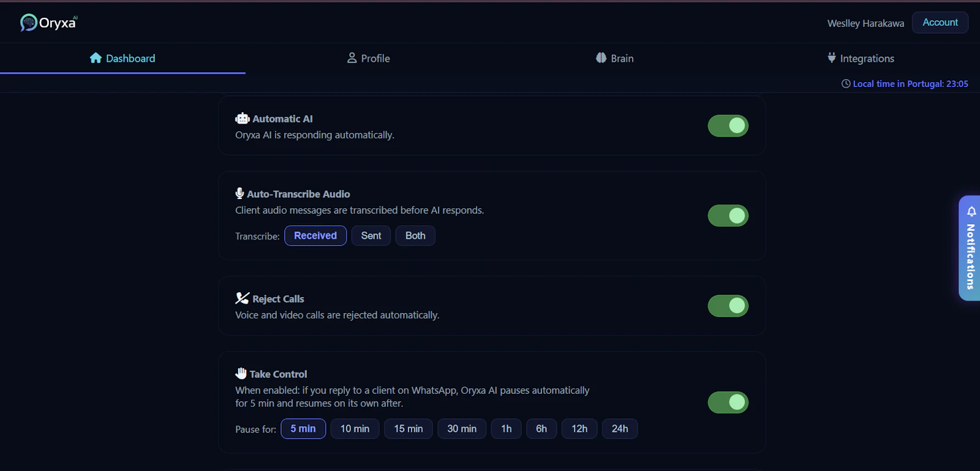Click 'Voice and video calls are rejected automatically.'

pos(337,315)
